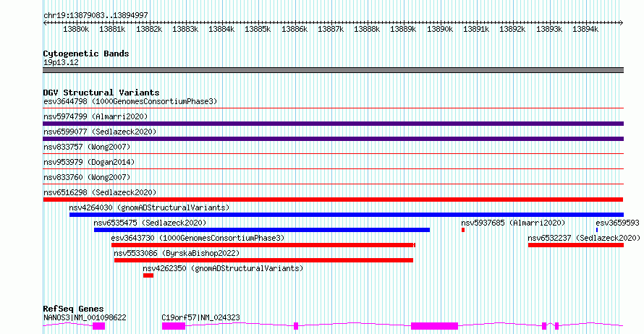The height and width of the screenshot is (334, 644).
Task: Click the magenta NANOS3 exon block
Action: click(x=99, y=326)
